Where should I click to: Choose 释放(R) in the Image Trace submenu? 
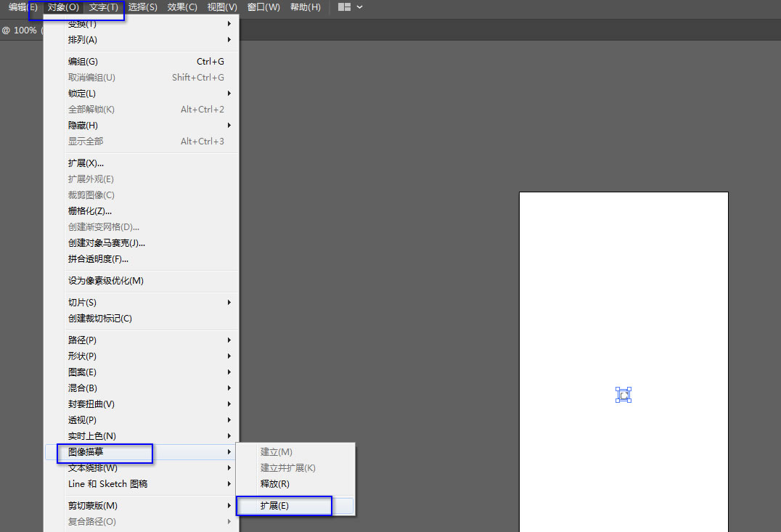(275, 484)
